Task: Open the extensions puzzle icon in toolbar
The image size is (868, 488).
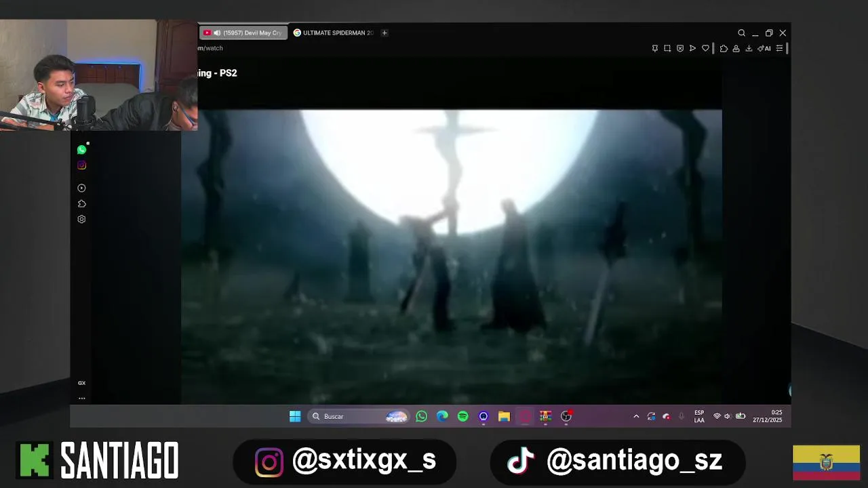Action: click(724, 48)
